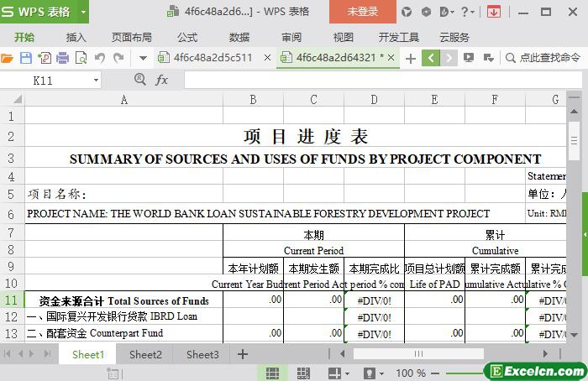Expand the Name Box dropdown for K11
The width and height of the screenshot is (588, 381).
click(x=96, y=81)
